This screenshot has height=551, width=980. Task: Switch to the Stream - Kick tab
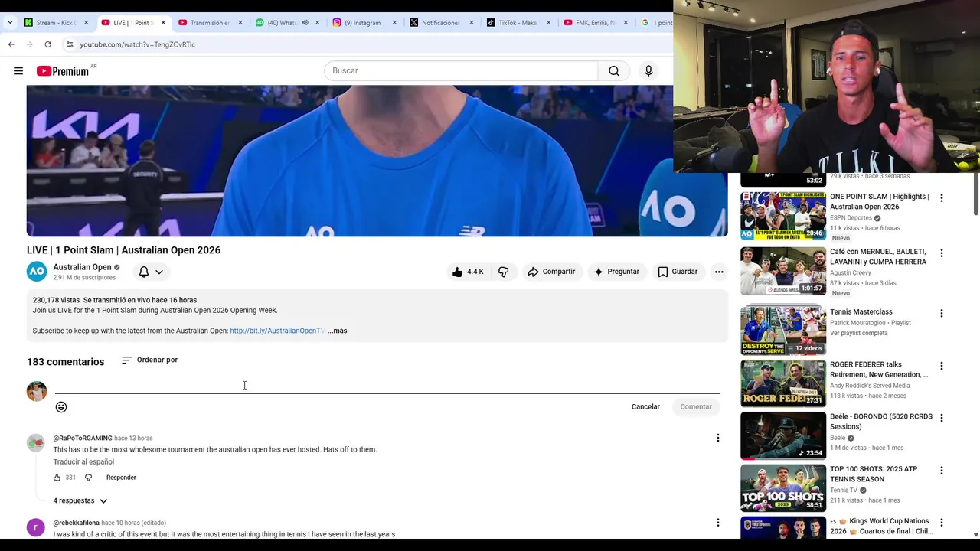click(x=55, y=23)
